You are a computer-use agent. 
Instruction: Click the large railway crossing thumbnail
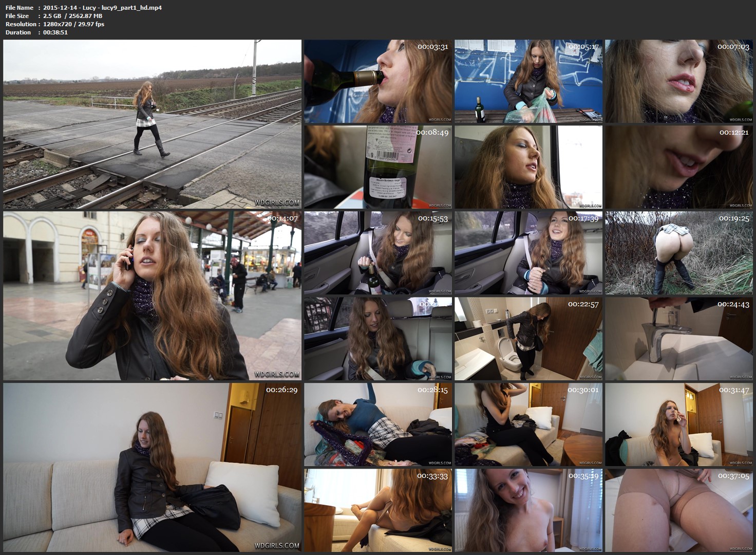click(x=152, y=124)
